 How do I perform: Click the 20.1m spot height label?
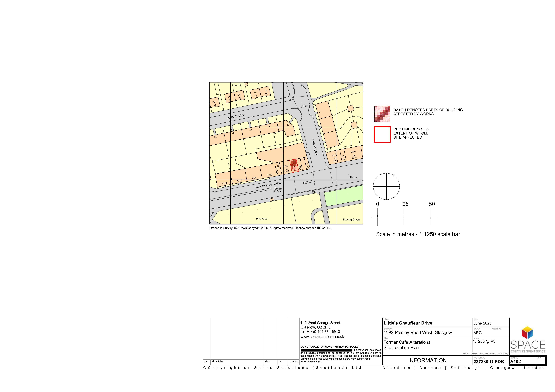coord(353,177)
